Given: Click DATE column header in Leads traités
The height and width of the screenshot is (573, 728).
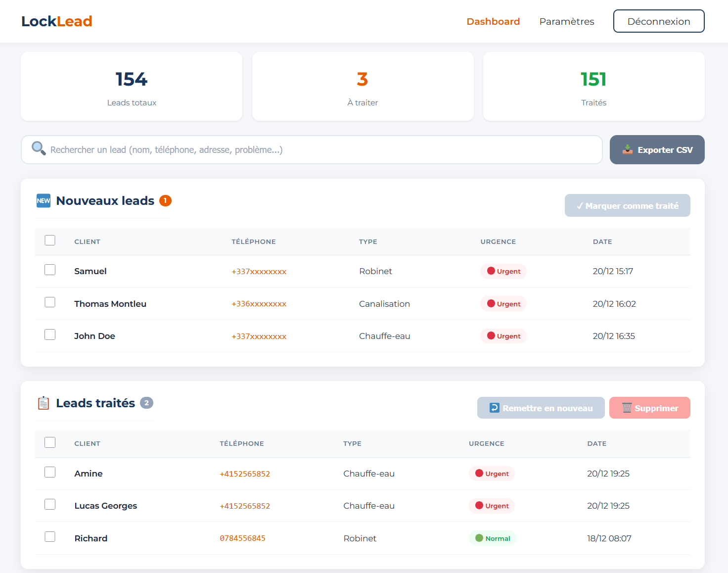Looking at the screenshot, I should point(597,443).
